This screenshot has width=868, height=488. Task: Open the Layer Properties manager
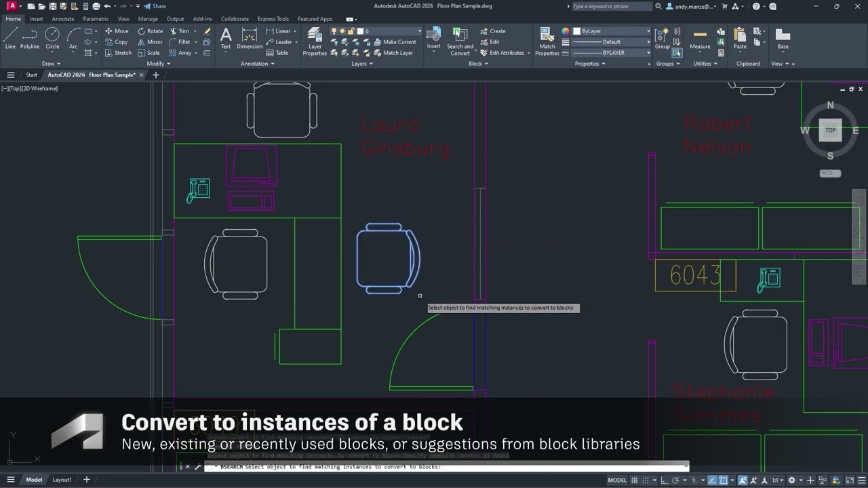(315, 41)
